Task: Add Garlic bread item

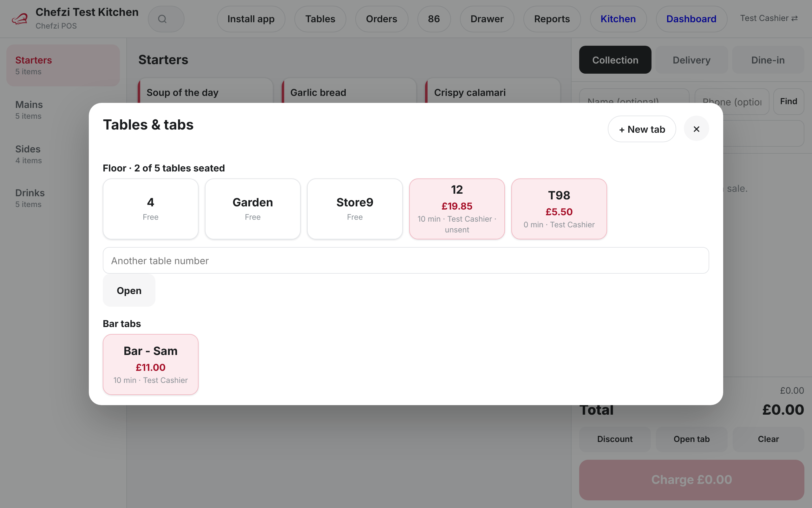Action: [349, 91]
